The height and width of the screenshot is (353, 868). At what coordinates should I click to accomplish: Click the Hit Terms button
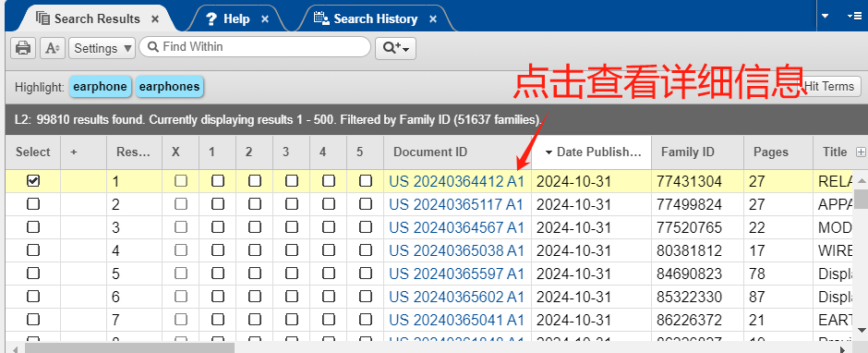click(828, 86)
